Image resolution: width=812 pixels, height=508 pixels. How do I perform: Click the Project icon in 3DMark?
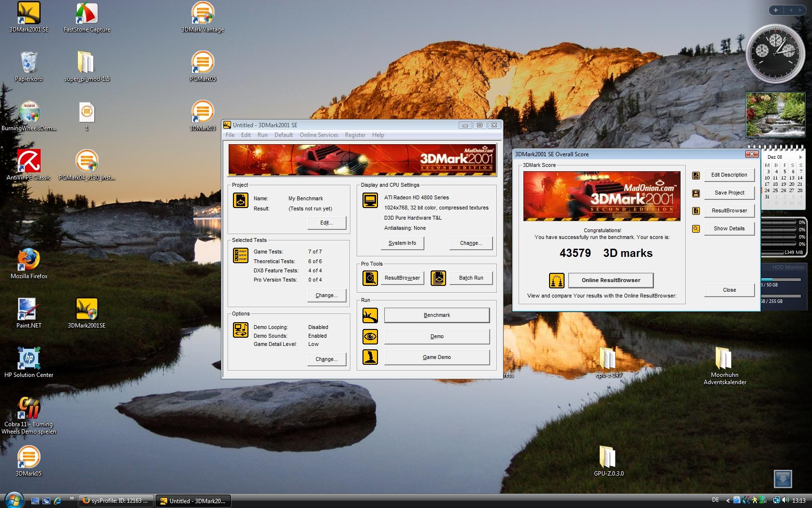[241, 200]
